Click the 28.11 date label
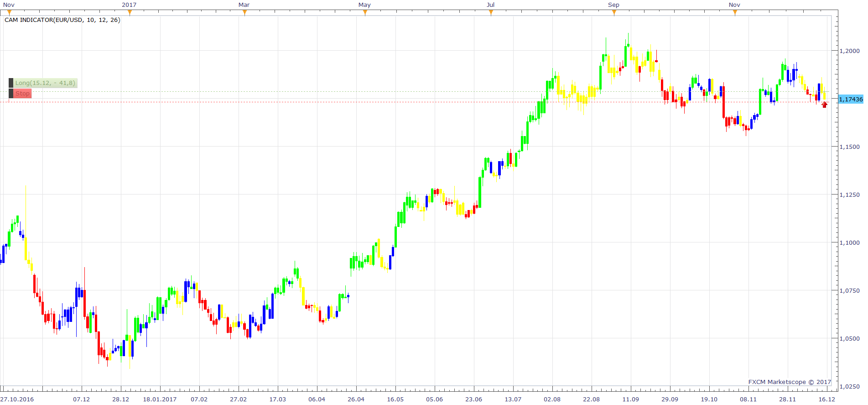 coord(788,399)
